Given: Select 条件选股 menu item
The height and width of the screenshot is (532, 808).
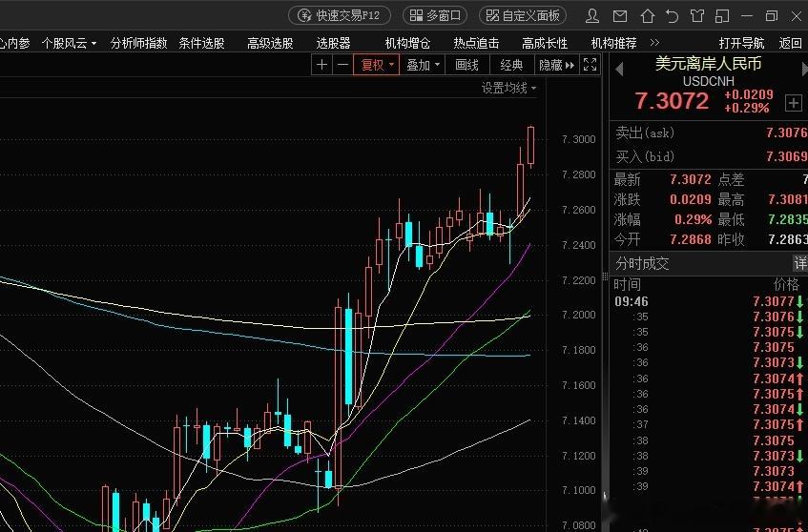Looking at the screenshot, I should (x=201, y=43).
